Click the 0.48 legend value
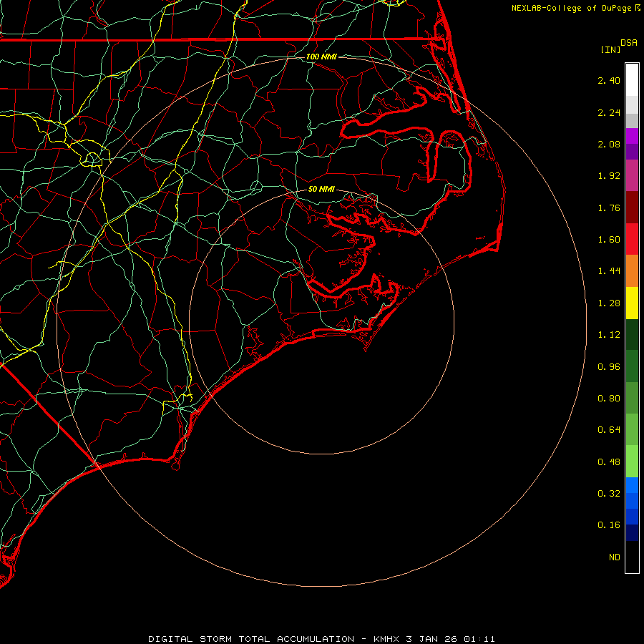 coord(609,462)
